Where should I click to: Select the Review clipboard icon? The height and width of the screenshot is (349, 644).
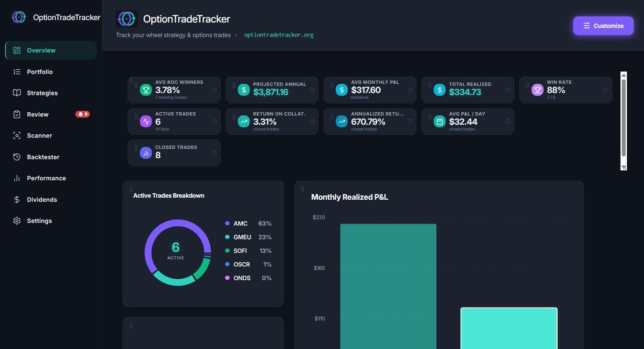point(17,114)
